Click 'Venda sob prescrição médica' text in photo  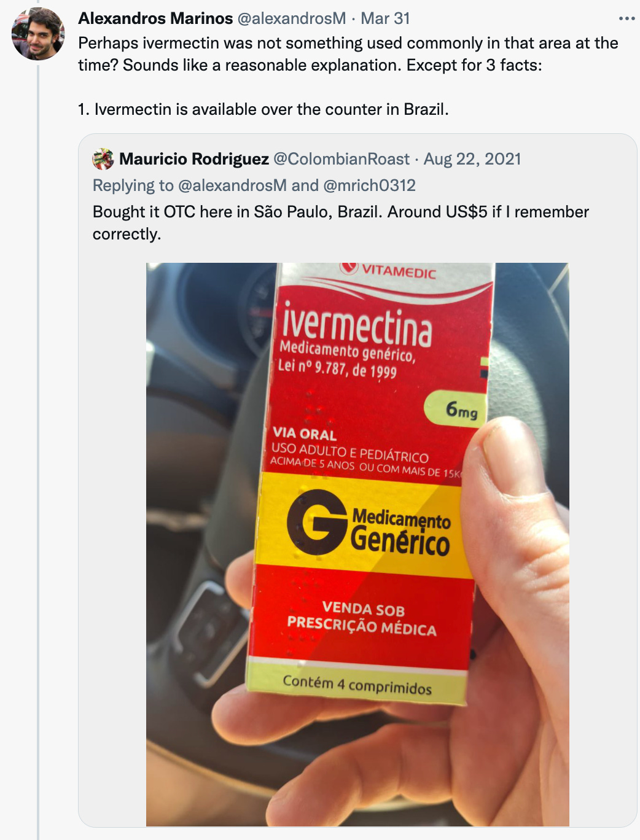[362, 619]
